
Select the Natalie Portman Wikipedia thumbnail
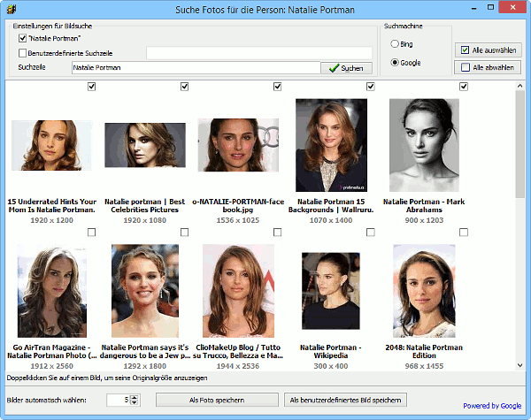point(331,291)
